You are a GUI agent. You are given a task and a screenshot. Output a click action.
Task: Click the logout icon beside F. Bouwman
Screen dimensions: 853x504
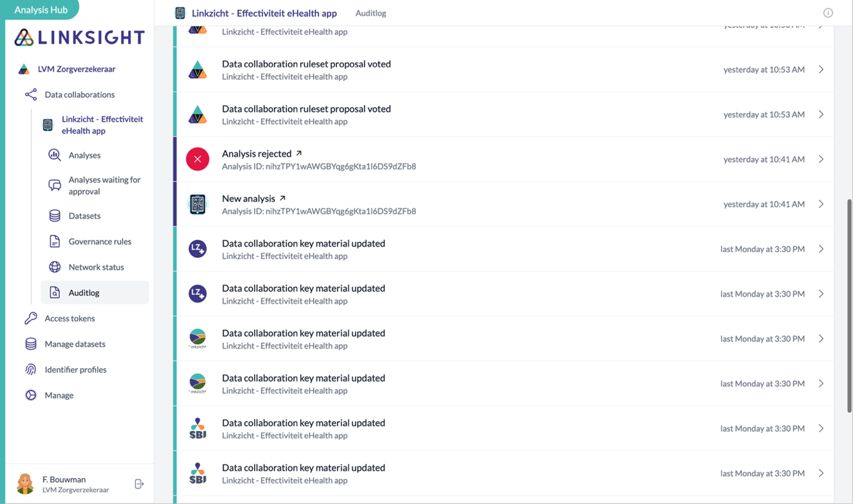coord(139,484)
